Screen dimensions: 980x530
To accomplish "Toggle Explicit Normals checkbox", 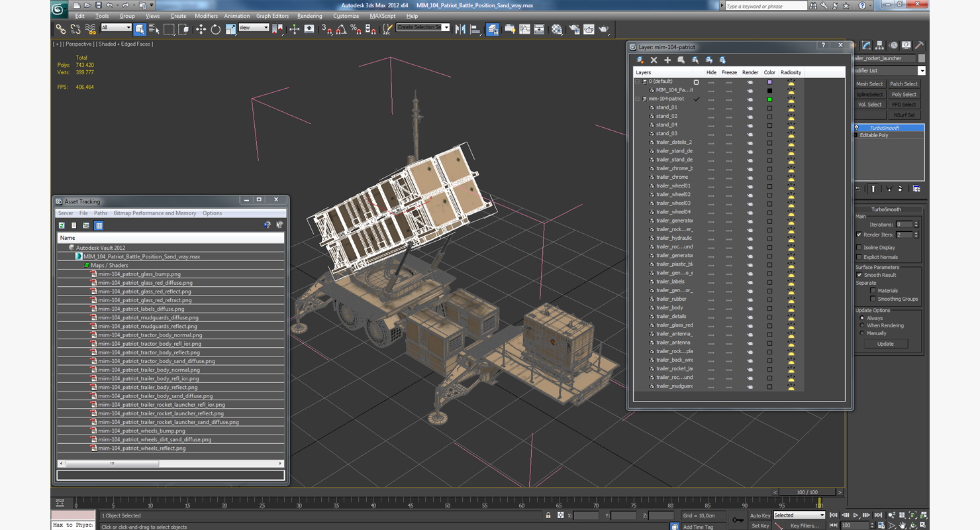I will (859, 257).
